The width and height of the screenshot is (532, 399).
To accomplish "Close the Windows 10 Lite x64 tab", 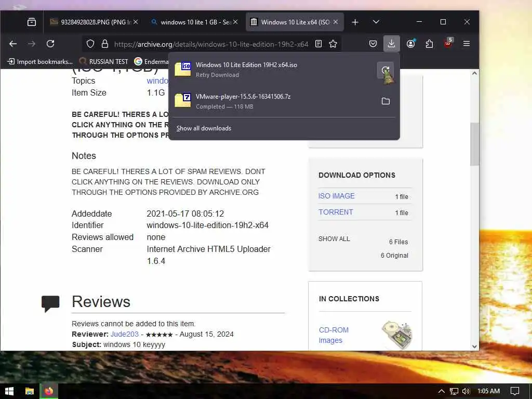I will click(x=336, y=22).
